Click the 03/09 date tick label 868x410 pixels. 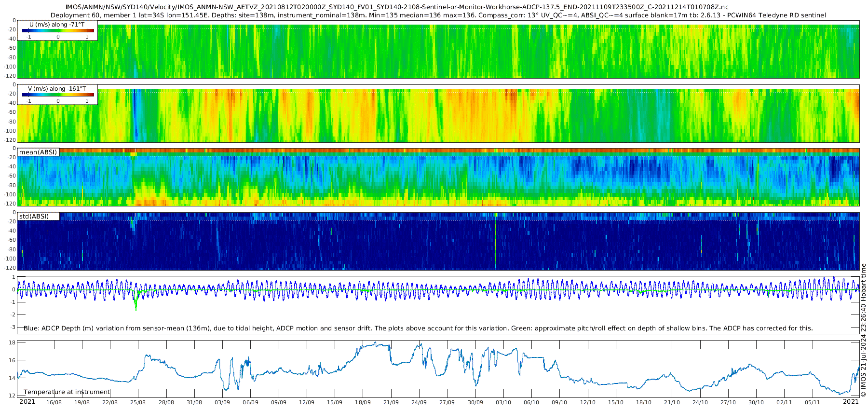222,402
